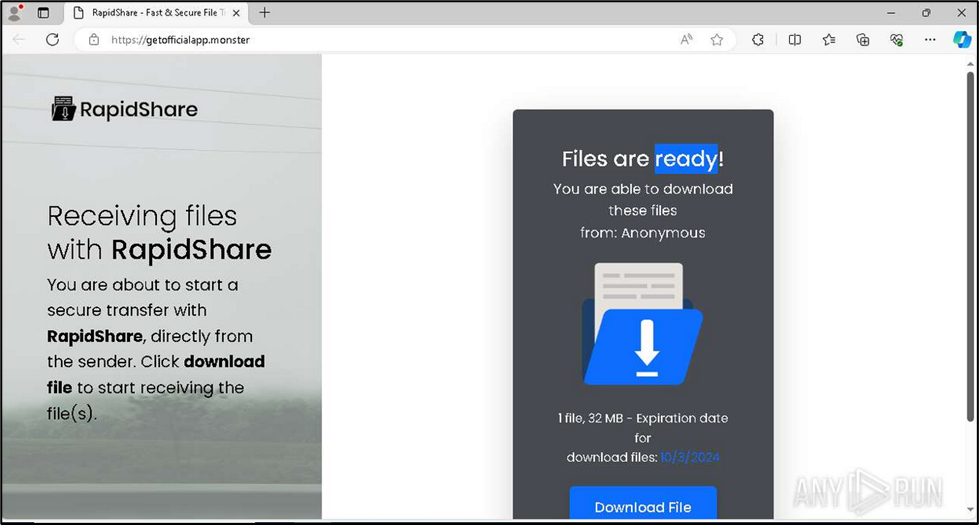The height and width of the screenshot is (525, 979).
Task: Click the blue download folder illustration
Action: point(642,324)
